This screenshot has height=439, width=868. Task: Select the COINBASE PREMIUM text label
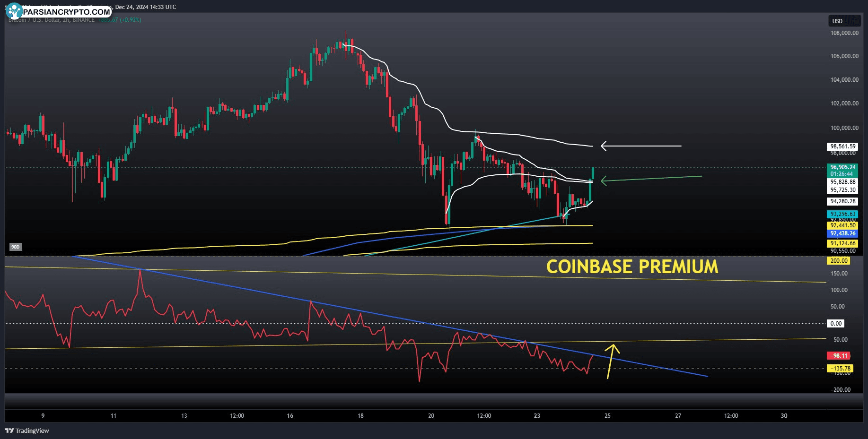click(632, 267)
